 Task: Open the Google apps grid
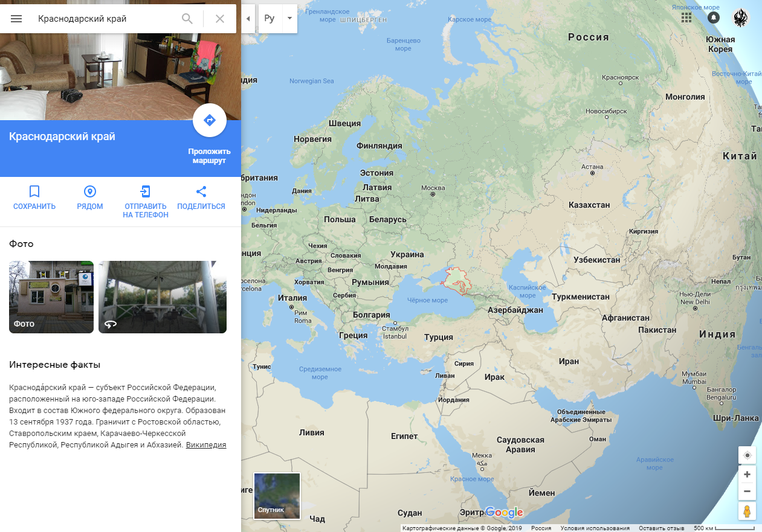click(x=686, y=18)
